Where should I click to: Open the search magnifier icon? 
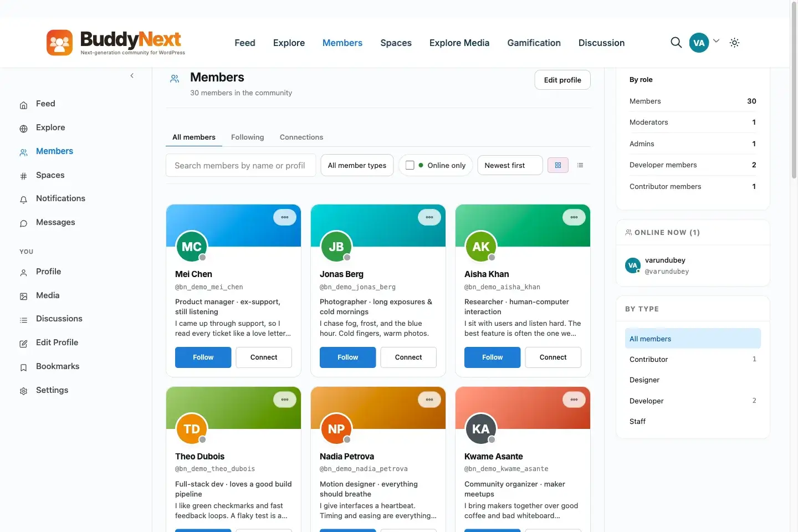[x=676, y=43]
